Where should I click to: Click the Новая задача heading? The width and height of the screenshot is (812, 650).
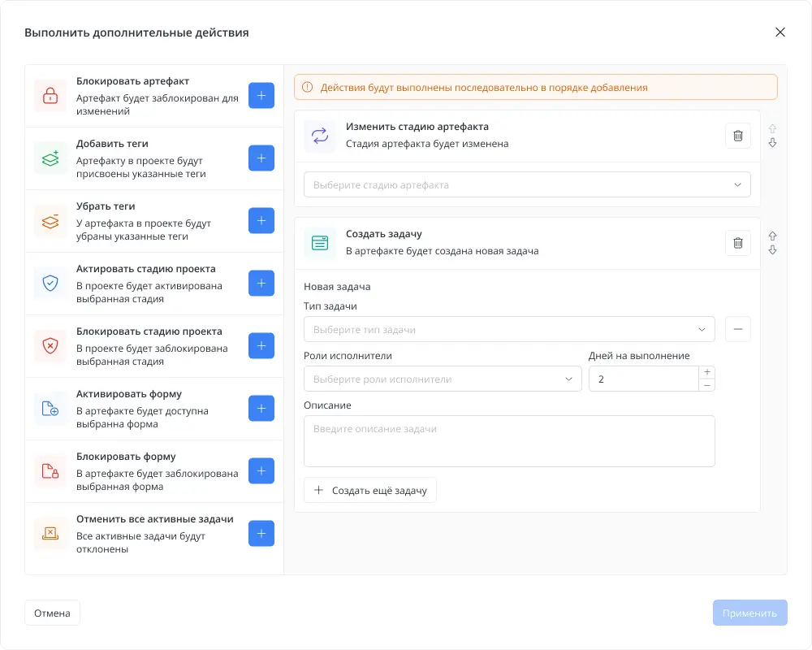pyautogui.click(x=337, y=287)
